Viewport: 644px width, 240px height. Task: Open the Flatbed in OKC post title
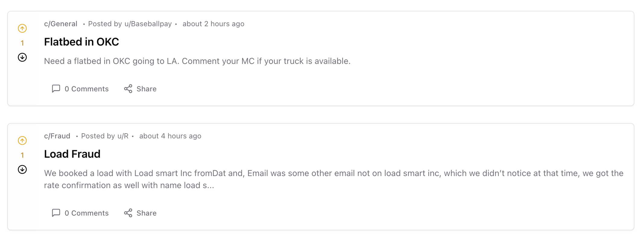click(x=81, y=42)
